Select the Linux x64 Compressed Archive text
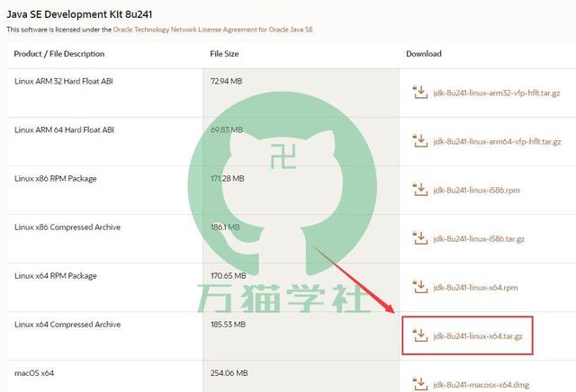Image resolution: width=576 pixels, height=392 pixels. 67,325
